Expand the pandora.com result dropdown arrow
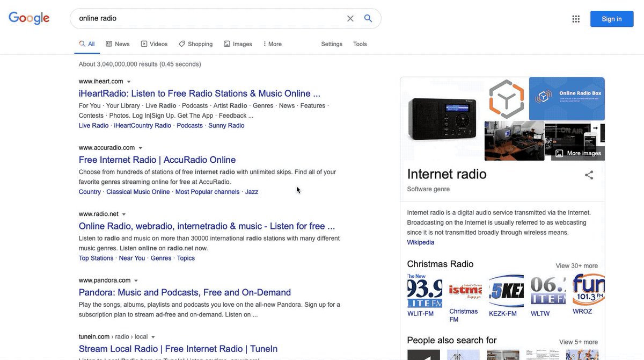644x360 pixels. pos(136,280)
